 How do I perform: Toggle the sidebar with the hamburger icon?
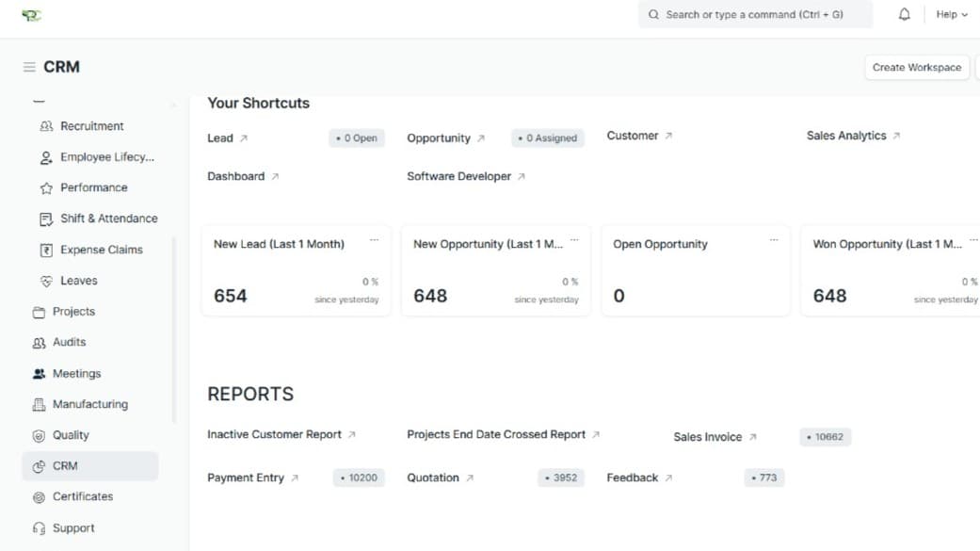(x=27, y=66)
